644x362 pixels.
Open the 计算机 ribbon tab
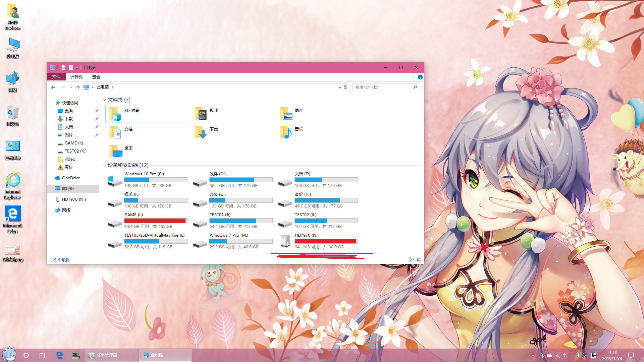(x=76, y=77)
